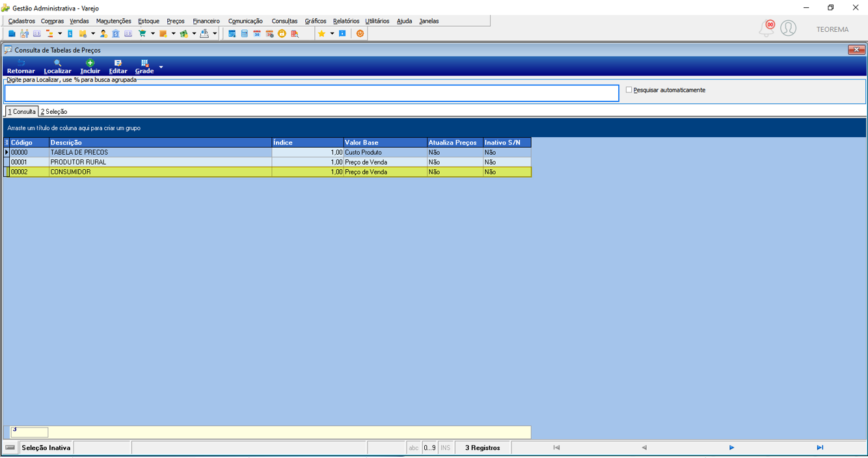Click the red table search icon
868x458 pixels.
[x=295, y=33]
